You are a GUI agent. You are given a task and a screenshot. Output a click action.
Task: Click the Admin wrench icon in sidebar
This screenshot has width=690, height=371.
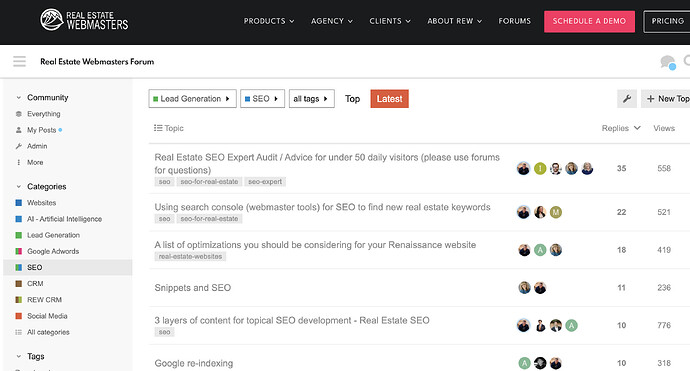18,146
